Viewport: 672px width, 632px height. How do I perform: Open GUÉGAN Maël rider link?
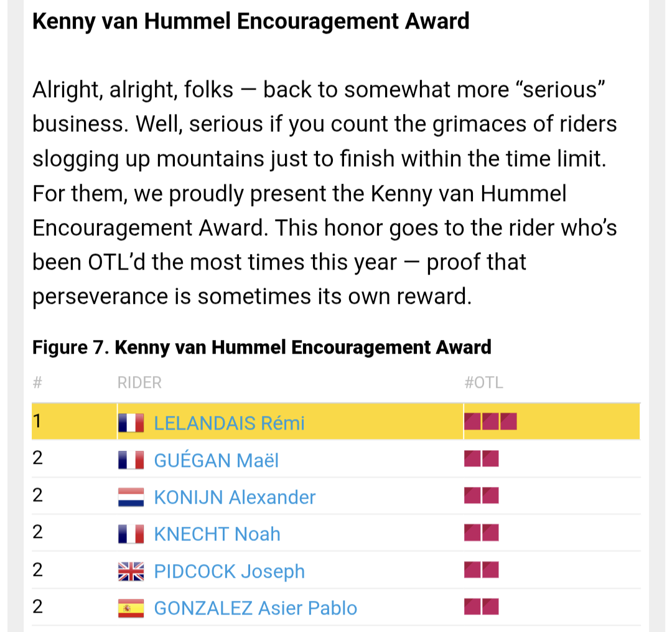pos(216,460)
